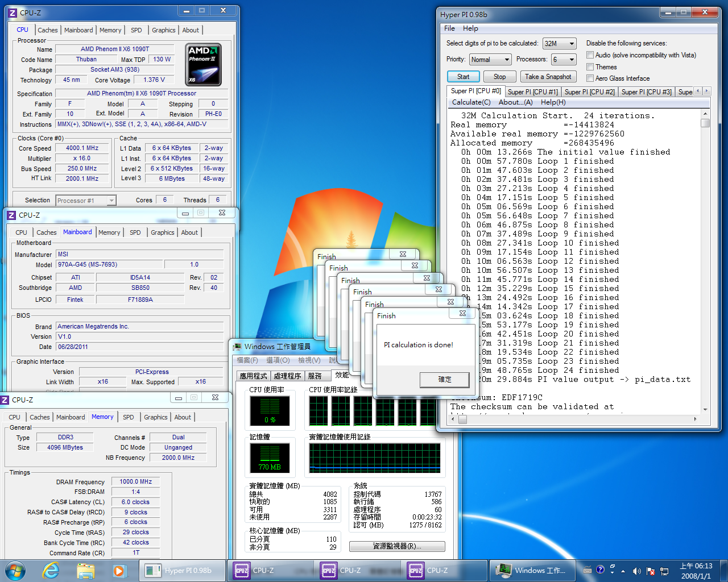Toggle the Aero Glass Interface checkbox
Viewport: 728px width, 582px height.
coord(590,78)
